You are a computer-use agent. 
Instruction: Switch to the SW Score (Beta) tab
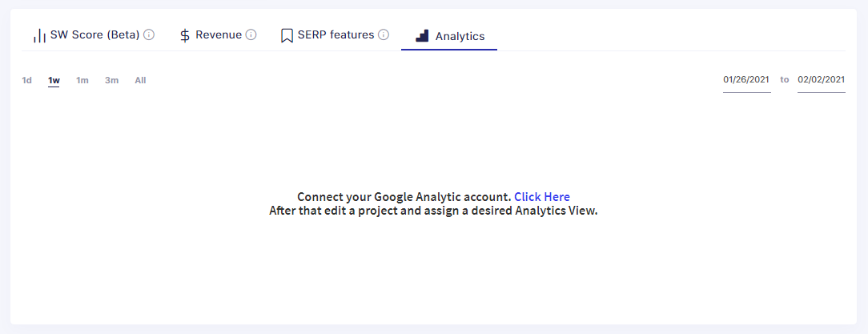tap(94, 35)
